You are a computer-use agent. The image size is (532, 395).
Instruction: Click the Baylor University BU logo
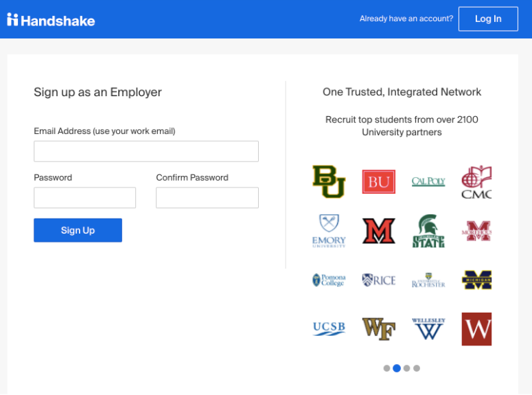(329, 182)
